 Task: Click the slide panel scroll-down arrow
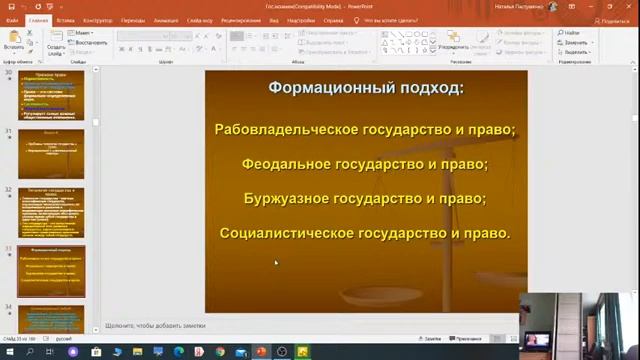pyautogui.click(x=96, y=330)
